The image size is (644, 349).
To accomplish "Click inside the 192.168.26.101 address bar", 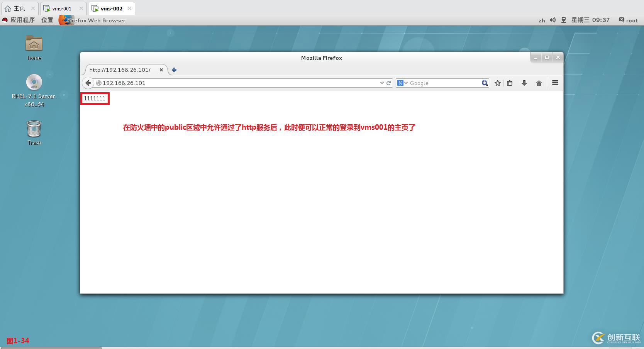I will coord(232,83).
